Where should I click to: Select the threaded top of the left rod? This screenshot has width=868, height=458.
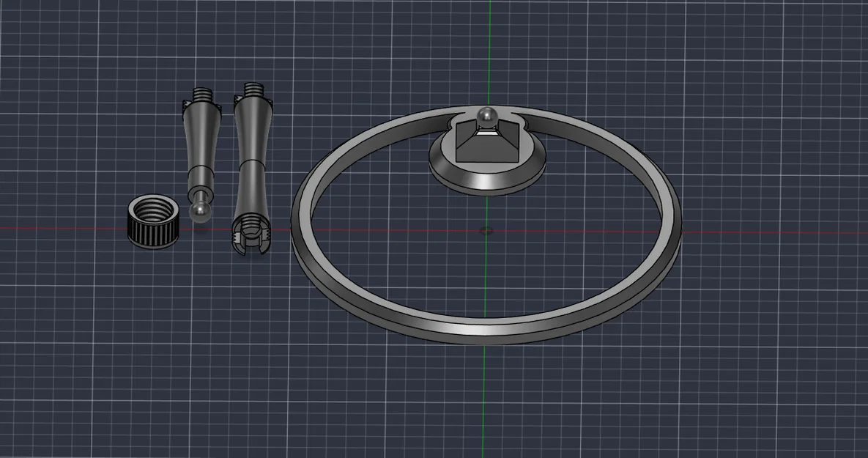(x=203, y=94)
